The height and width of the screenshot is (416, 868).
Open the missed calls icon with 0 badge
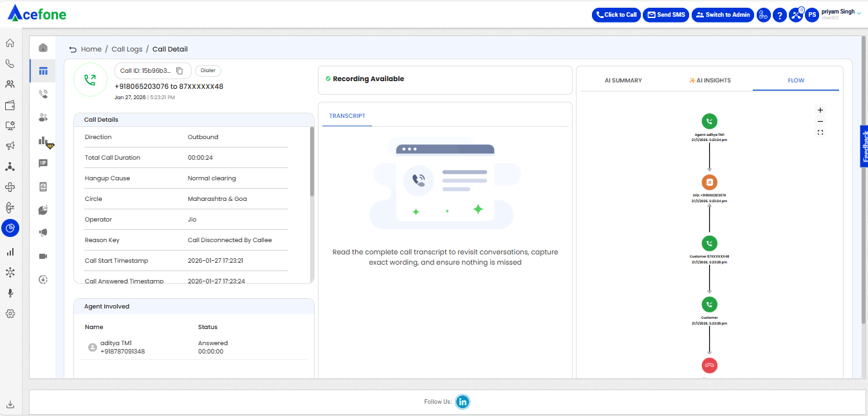[x=797, y=15]
